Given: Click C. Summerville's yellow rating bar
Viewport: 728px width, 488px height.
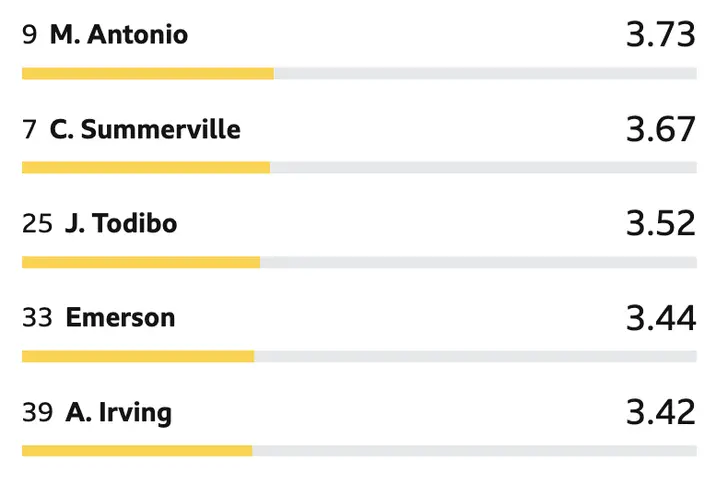Looking at the screenshot, I should coord(146,168).
